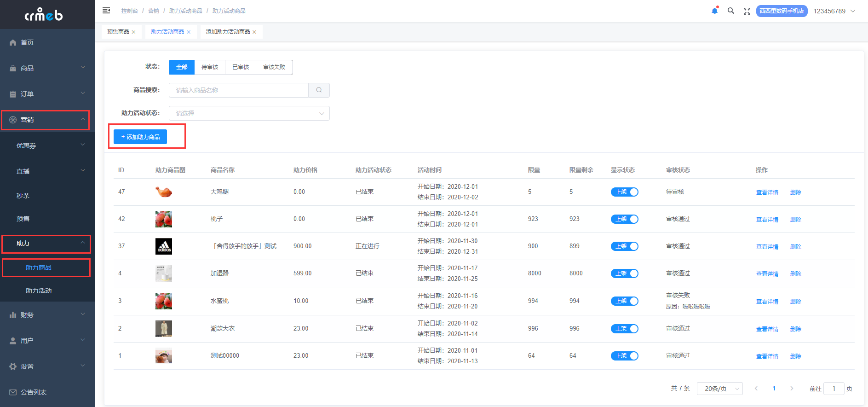Open the 助力活动状态 dropdown
The width and height of the screenshot is (868, 407).
tap(249, 113)
